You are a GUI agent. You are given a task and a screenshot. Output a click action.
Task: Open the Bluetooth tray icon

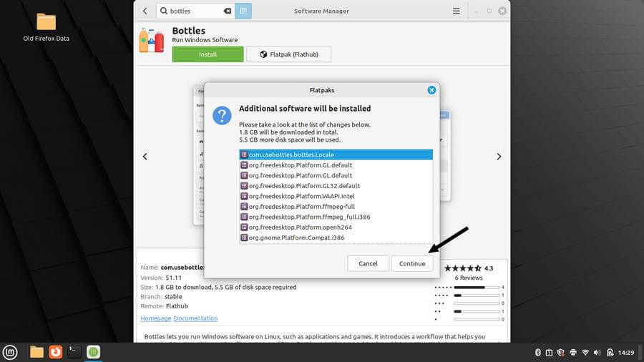pyautogui.click(x=537, y=353)
